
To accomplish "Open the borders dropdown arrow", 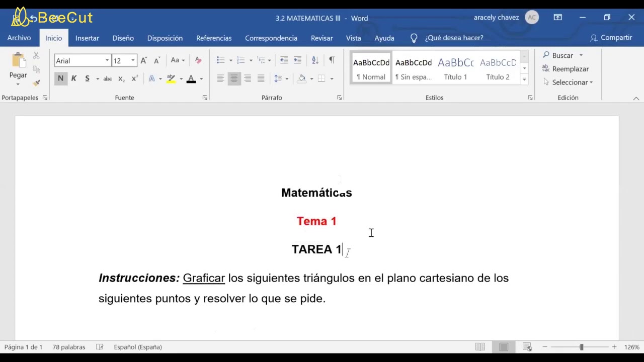I will point(332,78).
